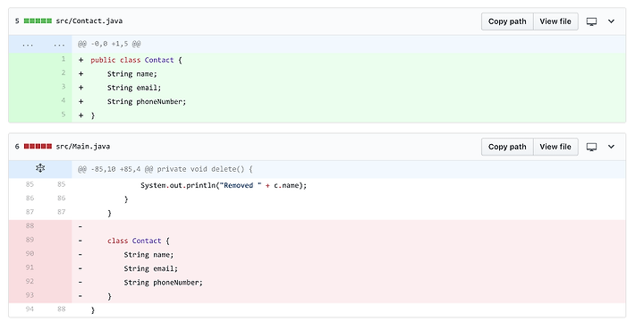Click the rich diff monitor icon for Main.java
The image size is (644, 322).
[591, 147]
